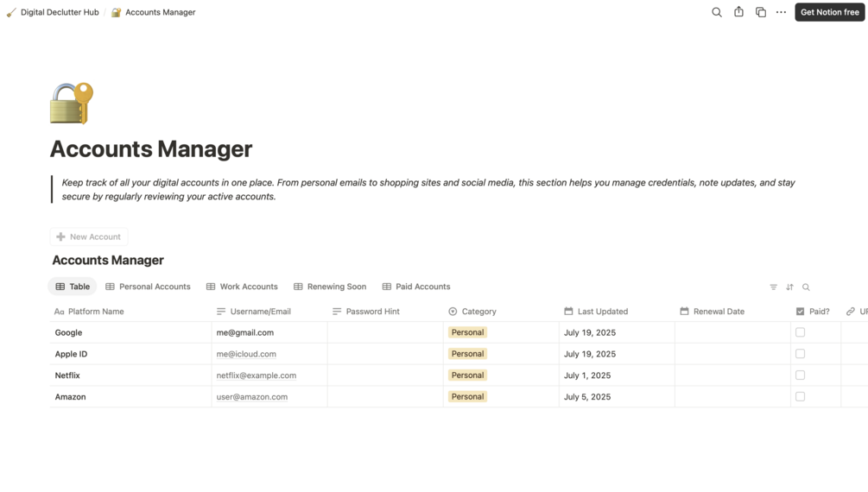The image size is (868, 492).
Task: Click the plus icon of New Account
Action: click(61, 237)
